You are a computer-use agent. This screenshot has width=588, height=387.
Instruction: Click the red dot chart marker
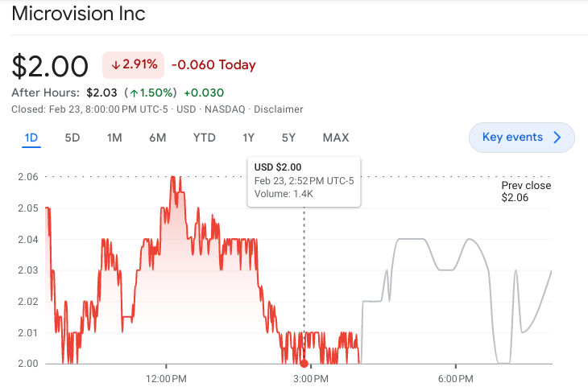click(304, 363)
